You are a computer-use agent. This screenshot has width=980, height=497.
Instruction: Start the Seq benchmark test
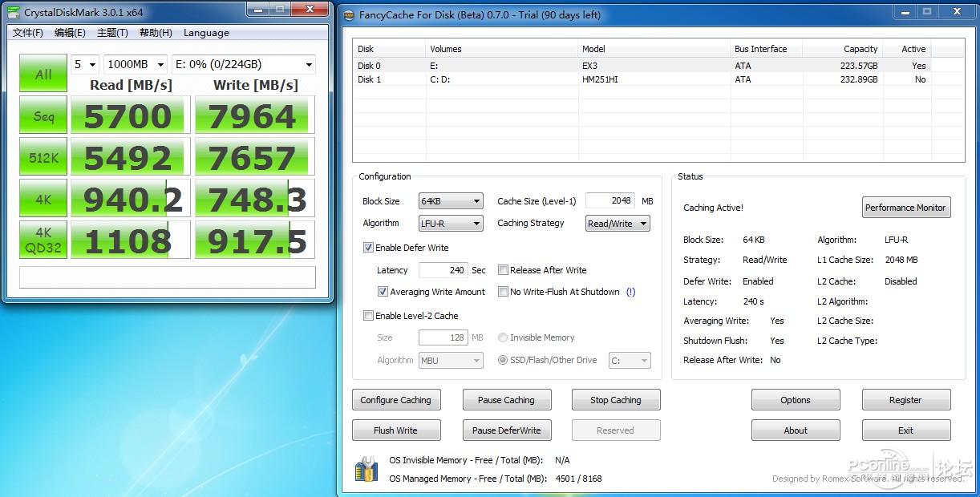(43, 116)
